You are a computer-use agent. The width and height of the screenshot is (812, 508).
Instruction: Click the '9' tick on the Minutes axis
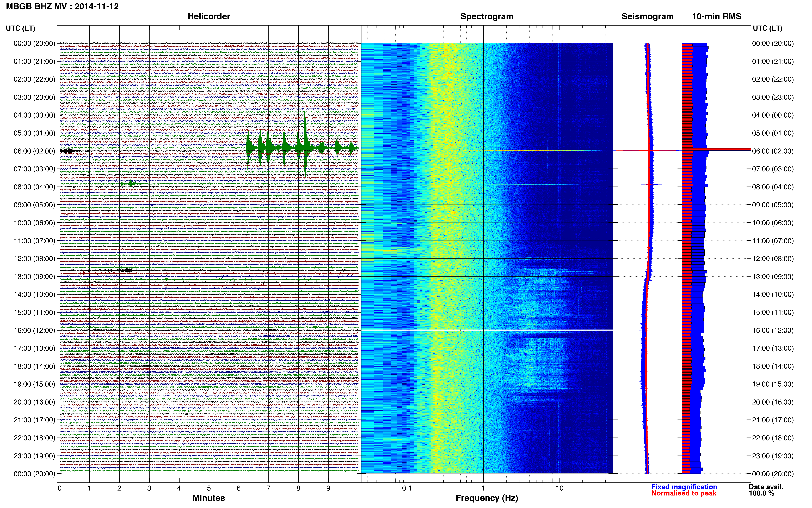(x=328, y=488)
